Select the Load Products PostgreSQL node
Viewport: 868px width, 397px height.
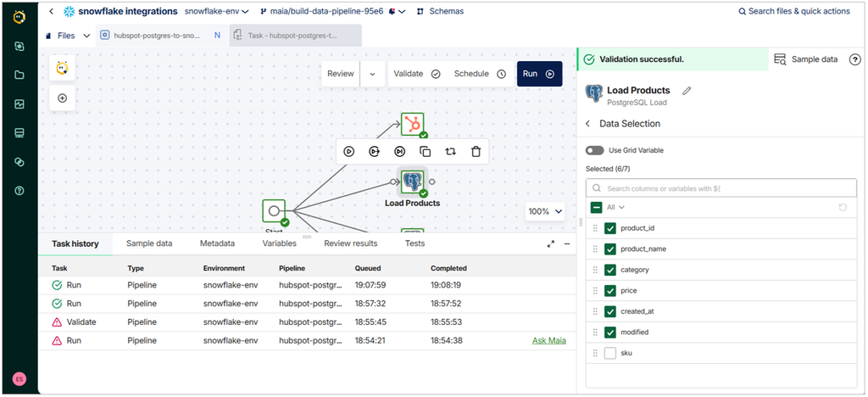click(x=413, y=182)
